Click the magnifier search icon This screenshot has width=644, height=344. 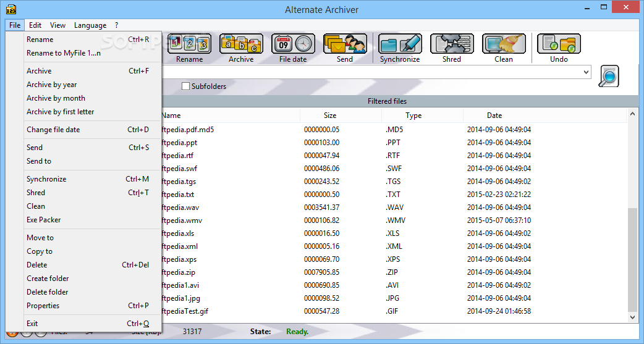pos(608,76)
